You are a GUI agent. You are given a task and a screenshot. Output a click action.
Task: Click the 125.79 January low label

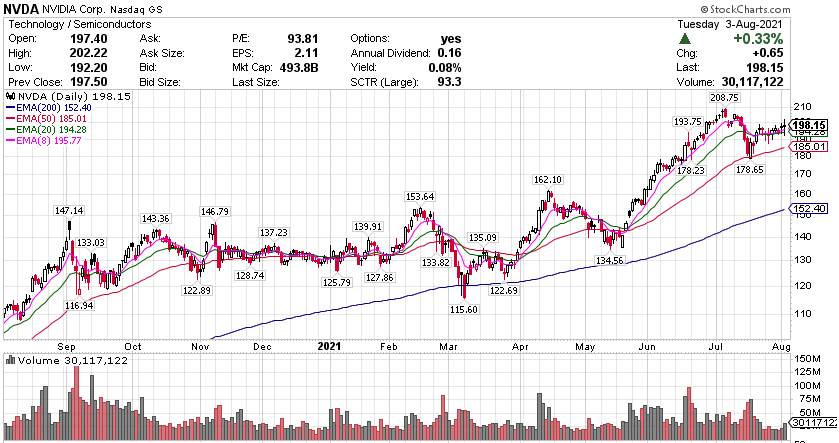coord(337,282)
